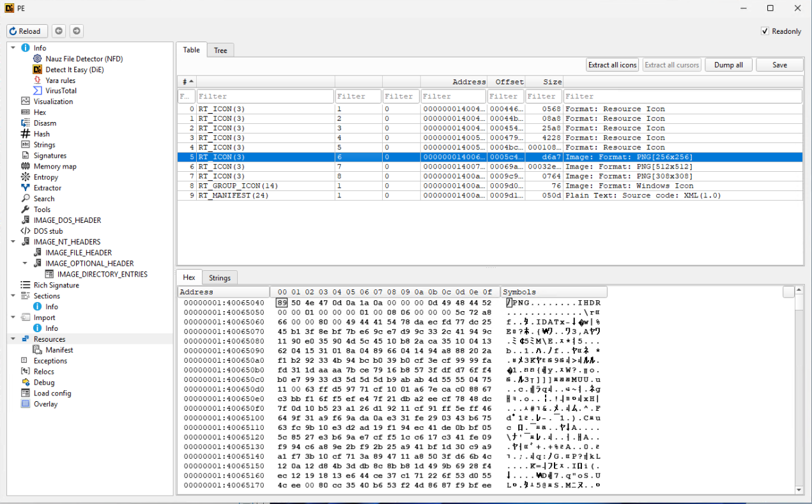The width and height of the screenshot is (812, 504).
Task: Open the Disasm view
Action: (x=45, y=123)
